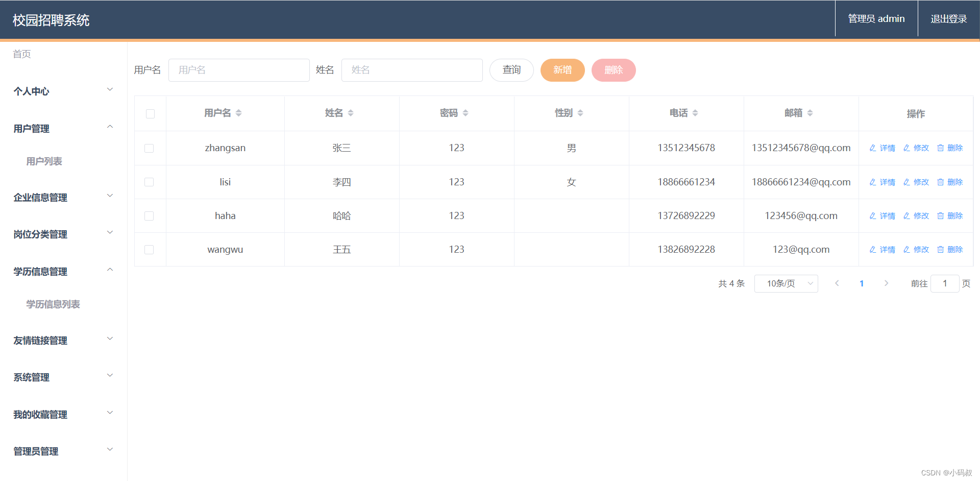Image resolution: width=980 pixels, height=481 pixels.
Task: Expand 企业信息管理 sidebar menu
Action: point(63,197)
